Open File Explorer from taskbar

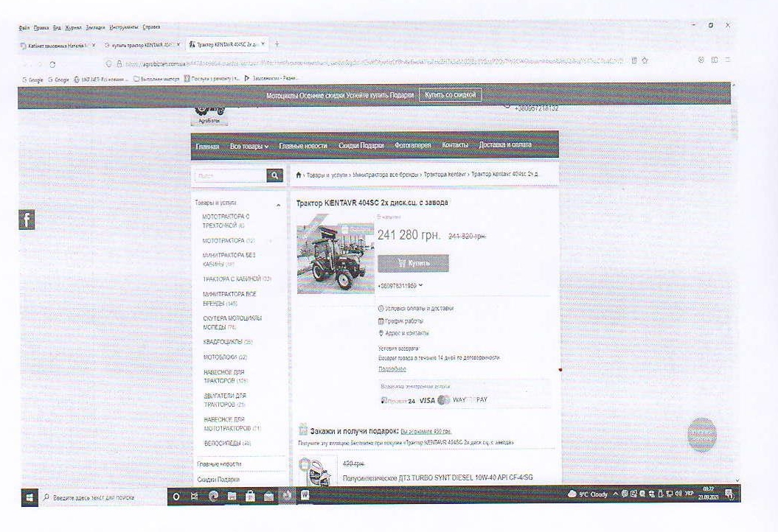click(x=232, y=496)
